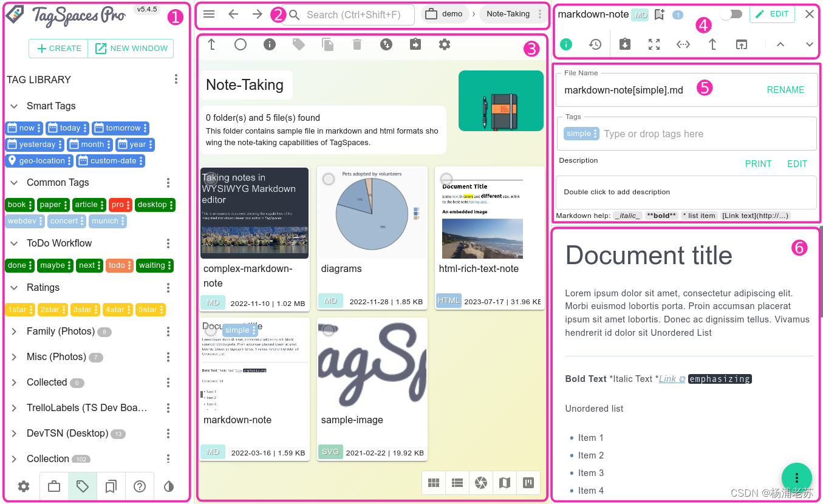Toggle file details green info icon
Image resolution: width=823 pixels, height=504 pixels.
click(566, 44)
